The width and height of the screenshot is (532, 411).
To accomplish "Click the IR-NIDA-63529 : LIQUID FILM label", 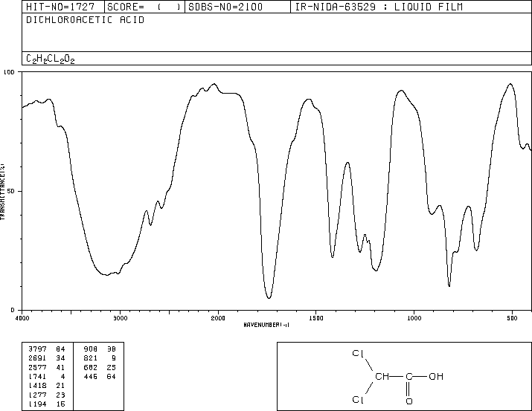I will [x=379, y=7].
